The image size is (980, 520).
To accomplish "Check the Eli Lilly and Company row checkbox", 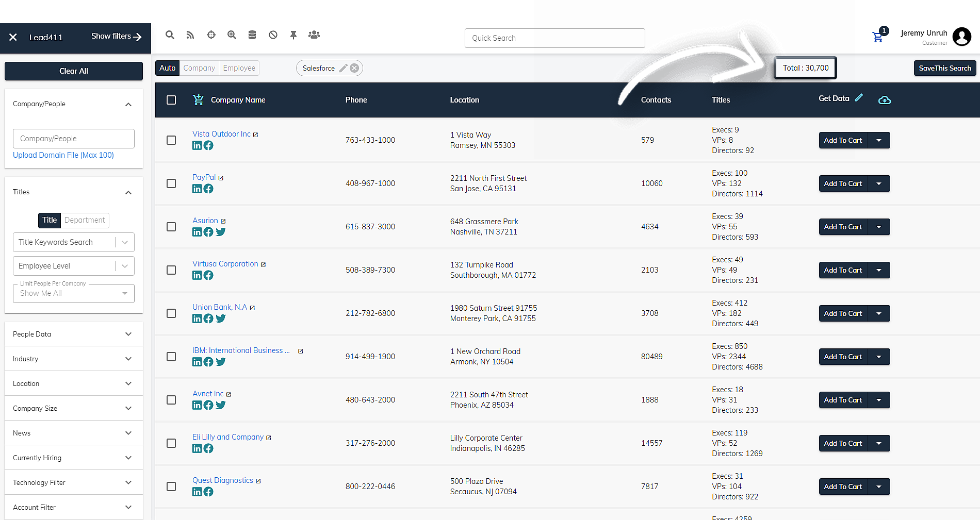I will pyautogui.click(x=171, y=443).
